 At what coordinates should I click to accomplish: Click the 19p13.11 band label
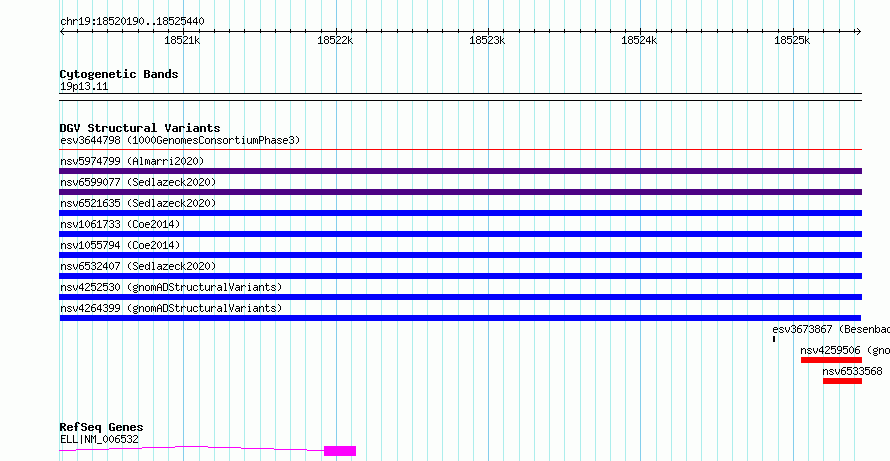click(x=84, y=87)
